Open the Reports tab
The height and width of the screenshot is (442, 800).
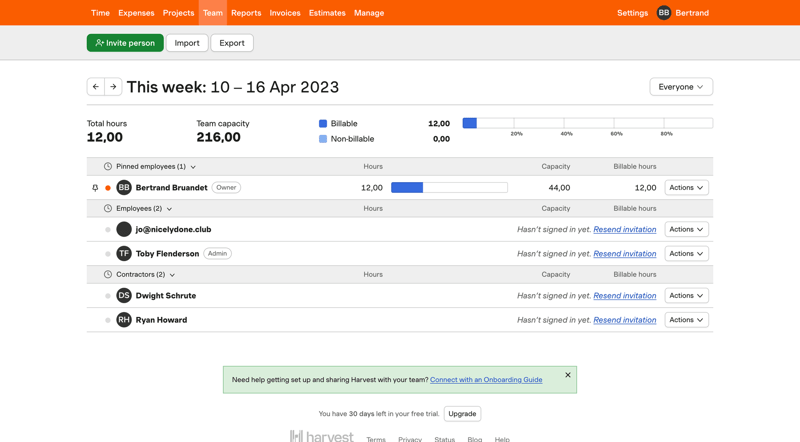pyautogui.click(x=246, y=13)
